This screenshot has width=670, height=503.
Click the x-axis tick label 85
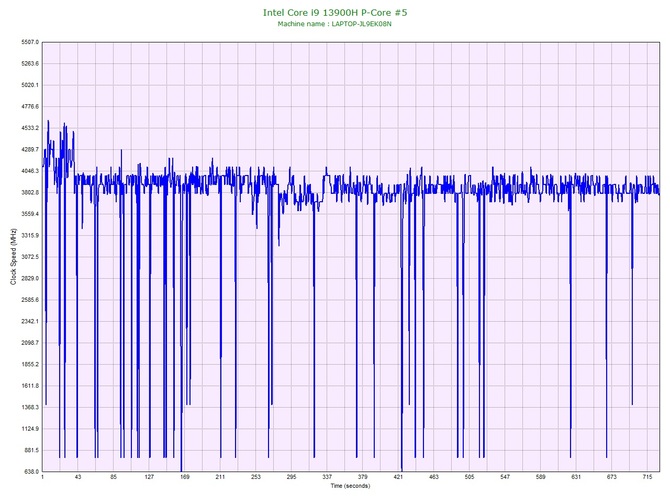pyautogui.click(x=113, y=477)
